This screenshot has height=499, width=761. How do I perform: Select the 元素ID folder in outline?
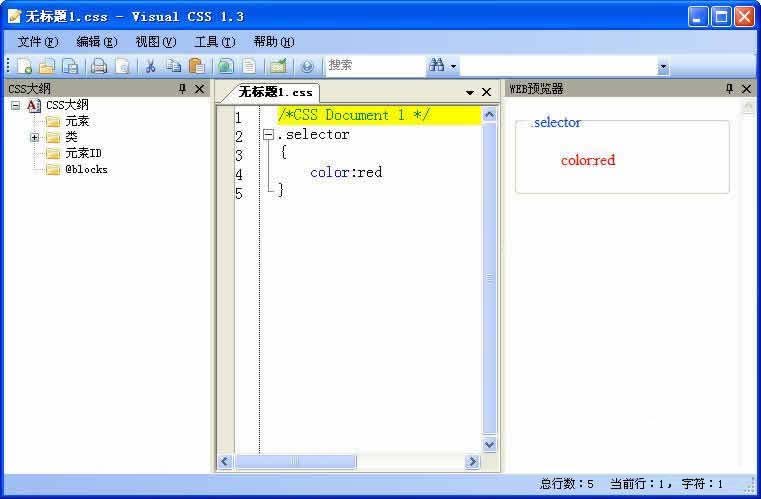(82, 153)
